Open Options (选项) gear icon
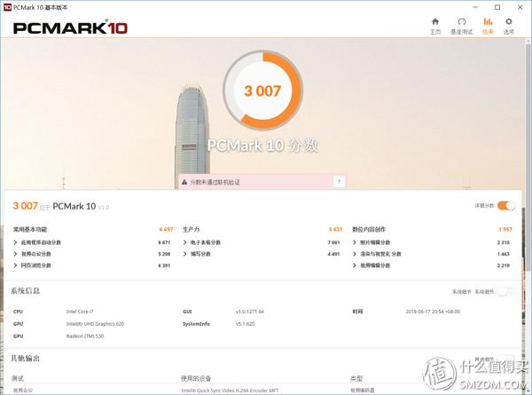This screenshot has width=532, height=395. 509,21
